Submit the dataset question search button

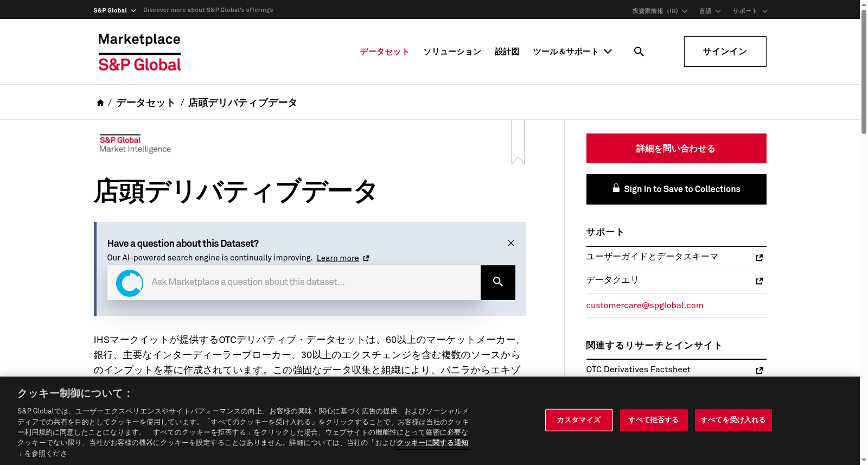(x=498, y=283)
